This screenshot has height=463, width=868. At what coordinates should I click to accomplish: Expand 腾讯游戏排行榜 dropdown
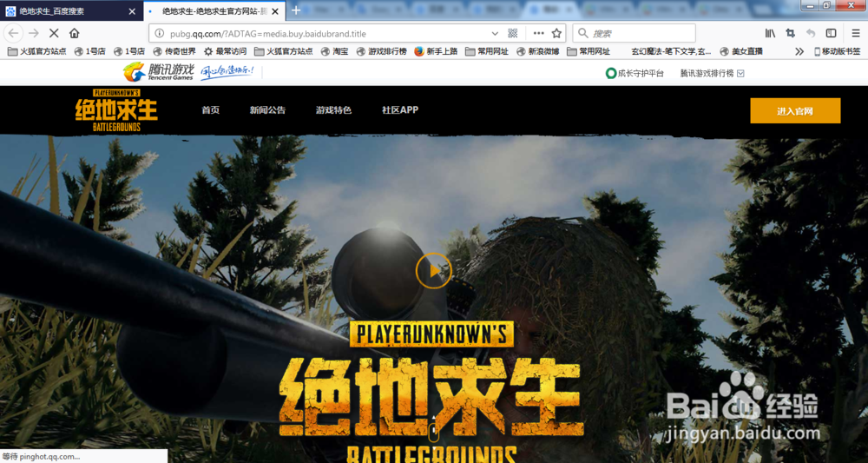pyautogui.click(x=740, y=73)
